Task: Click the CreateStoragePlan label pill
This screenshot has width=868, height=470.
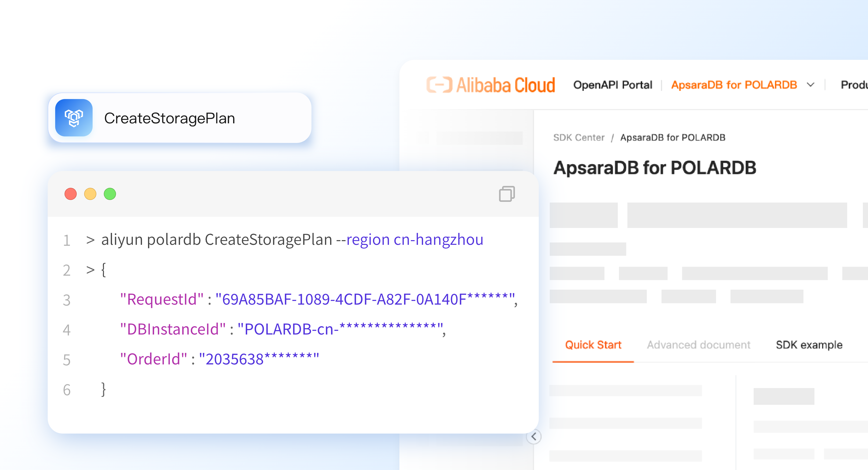Action: [x=180, y=118]
